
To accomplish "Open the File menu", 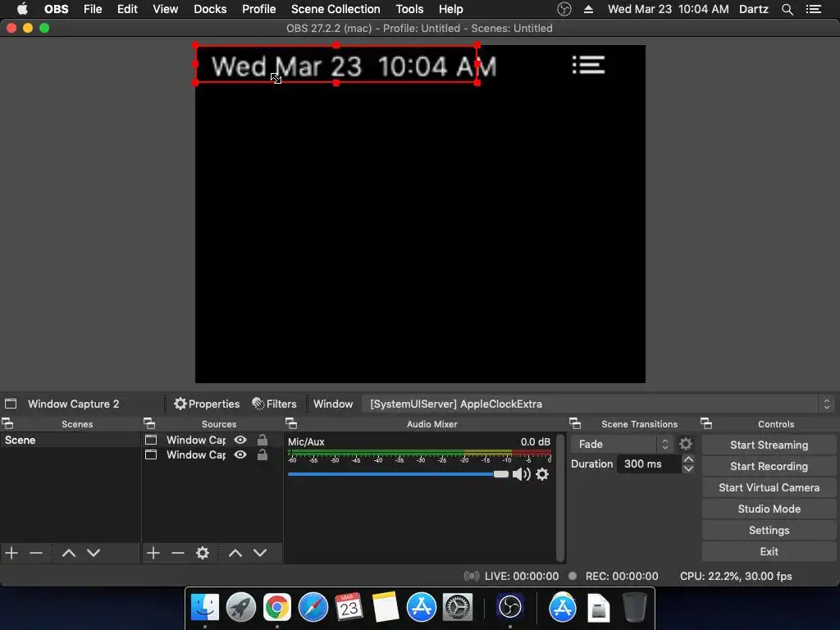I will (x=93, y=9).
